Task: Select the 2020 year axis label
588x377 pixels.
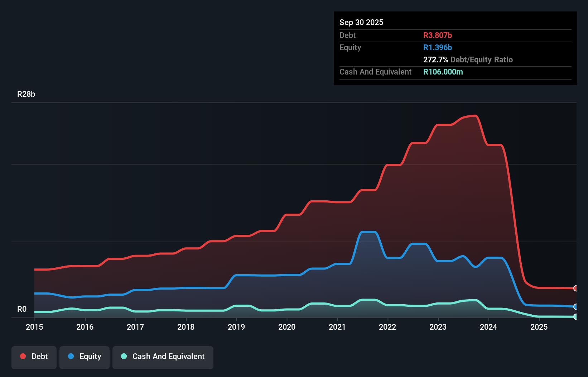Action: [287, 327]
